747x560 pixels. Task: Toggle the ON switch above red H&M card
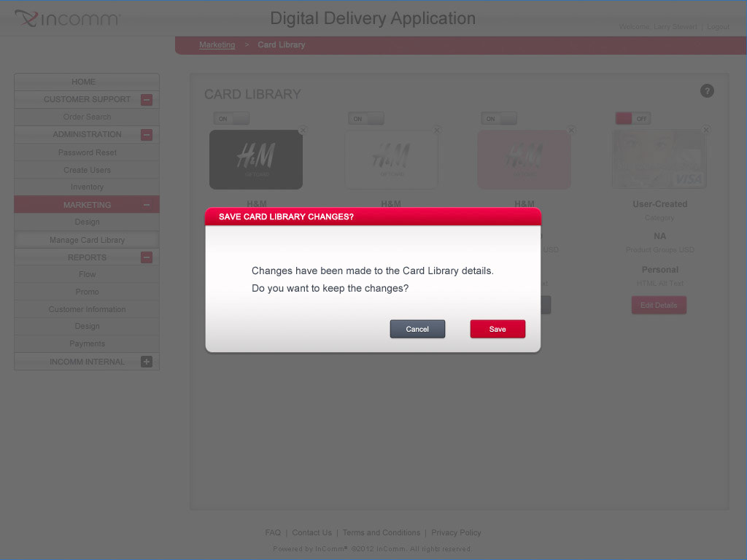[499, 119]
